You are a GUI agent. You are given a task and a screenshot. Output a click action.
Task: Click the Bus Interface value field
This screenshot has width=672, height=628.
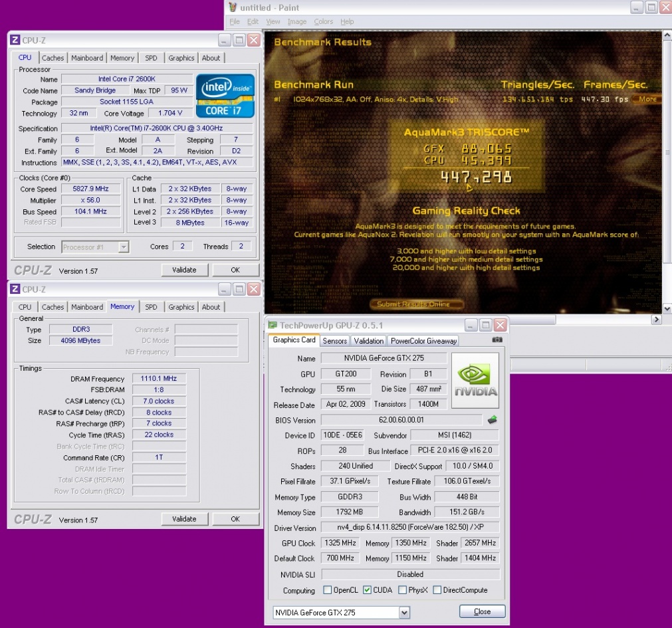click(455, 451)
